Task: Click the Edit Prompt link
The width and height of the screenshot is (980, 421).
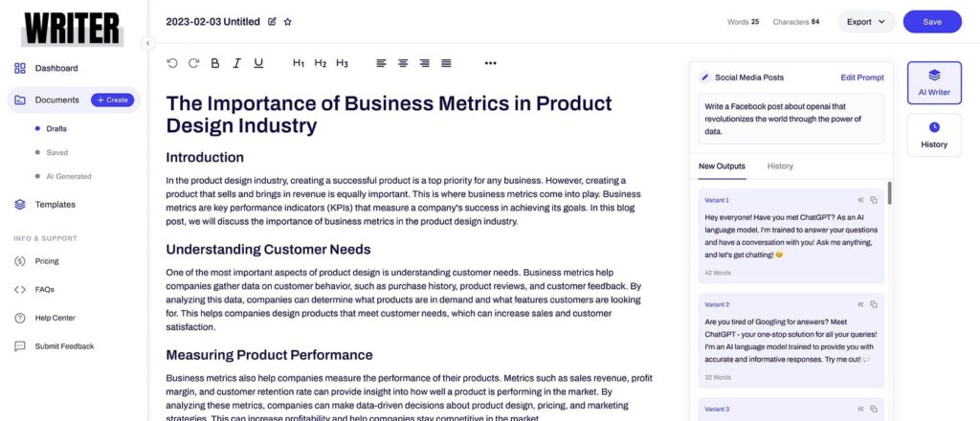Action: click(x=862, y=78)
